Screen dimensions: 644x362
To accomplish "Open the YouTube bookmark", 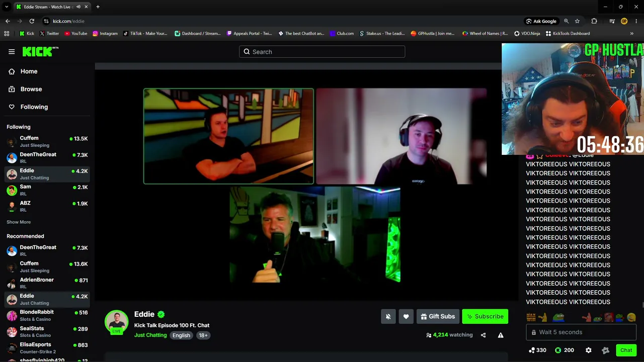I will pyautogui.click(x=75, y=34).
